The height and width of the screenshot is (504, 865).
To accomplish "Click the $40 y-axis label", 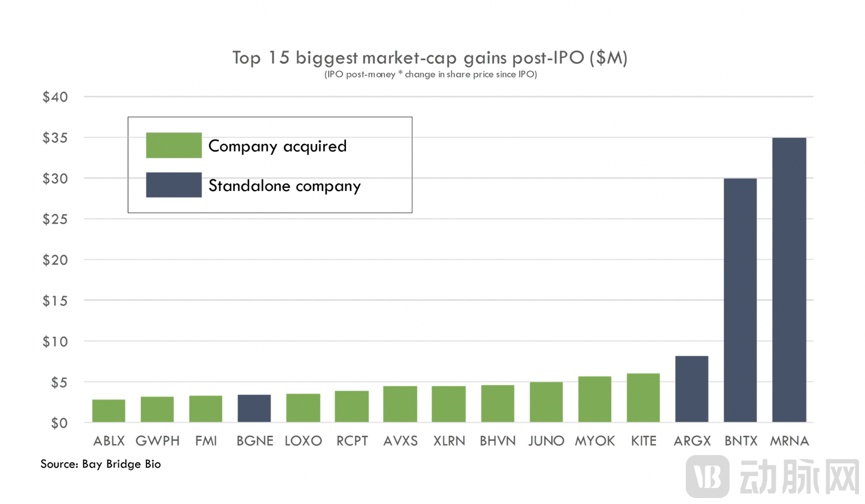I will (55, 97).
